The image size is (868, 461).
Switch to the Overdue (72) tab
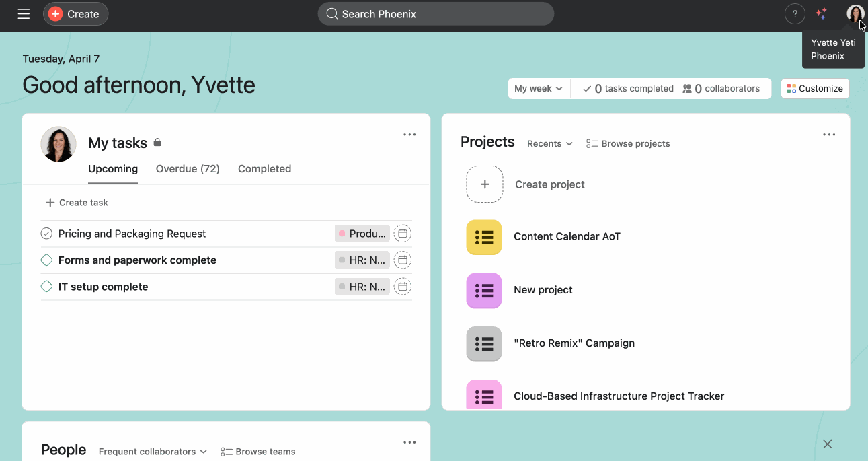[188, 169]
